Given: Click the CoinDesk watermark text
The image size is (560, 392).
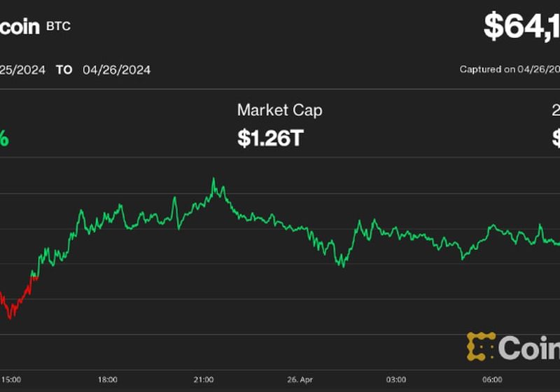Looking at the screenshot, I should 530,347.
